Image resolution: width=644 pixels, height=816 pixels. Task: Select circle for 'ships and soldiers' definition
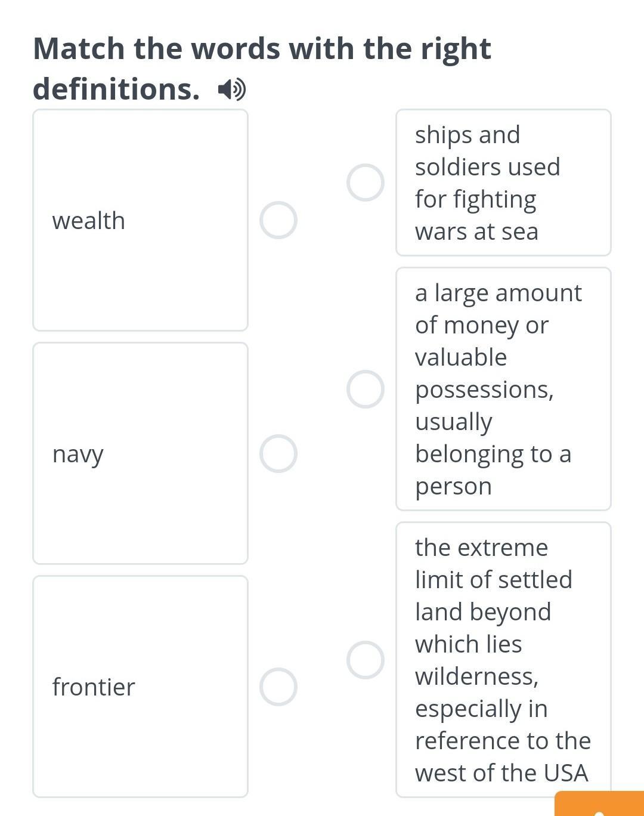[366, 183]
